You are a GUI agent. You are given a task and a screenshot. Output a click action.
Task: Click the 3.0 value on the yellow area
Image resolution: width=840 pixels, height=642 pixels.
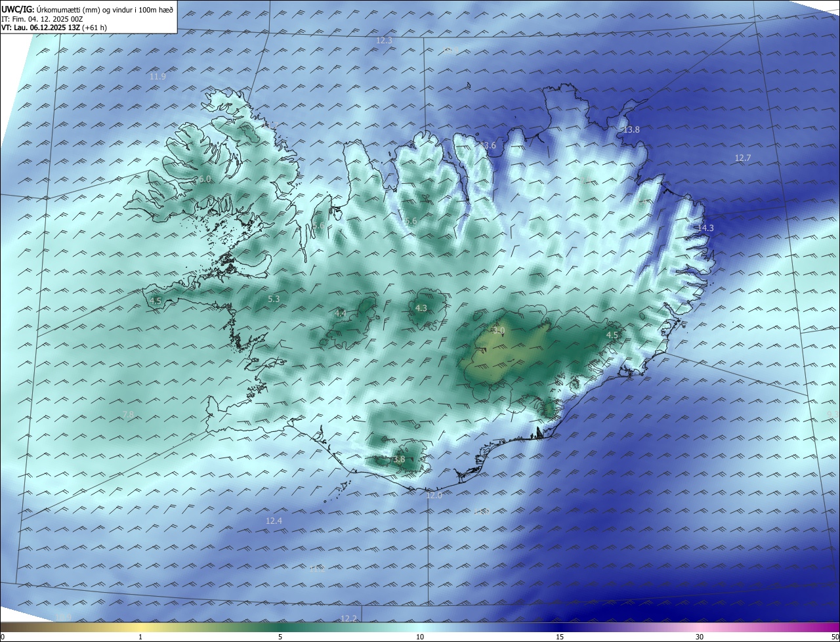[499, 331]
